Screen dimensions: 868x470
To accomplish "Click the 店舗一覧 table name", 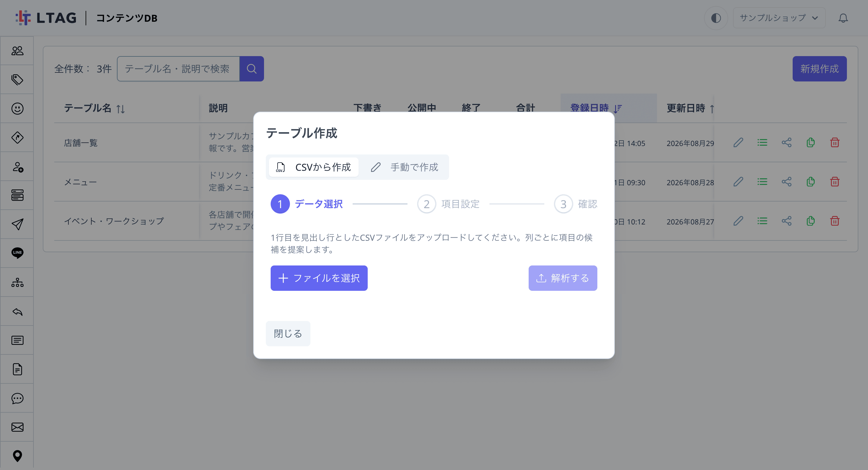I will pyautogui.click(x=81, y=143).
